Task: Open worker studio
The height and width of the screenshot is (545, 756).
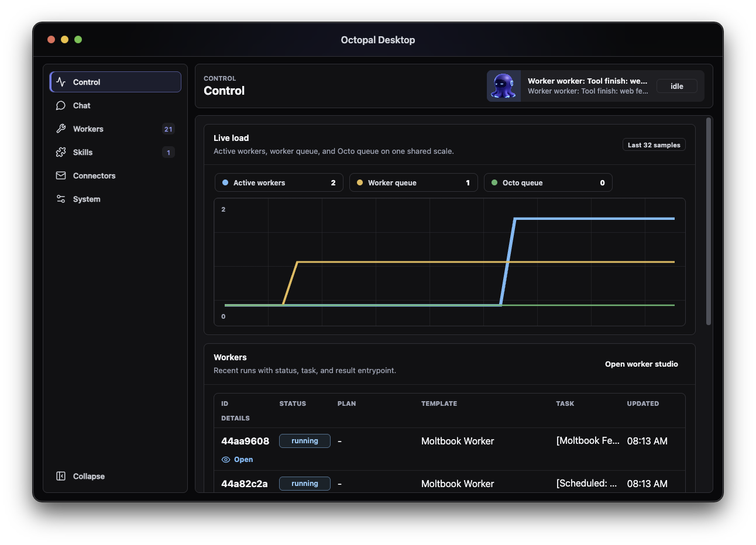Action: pyautogui.click(x=641, y=364)
